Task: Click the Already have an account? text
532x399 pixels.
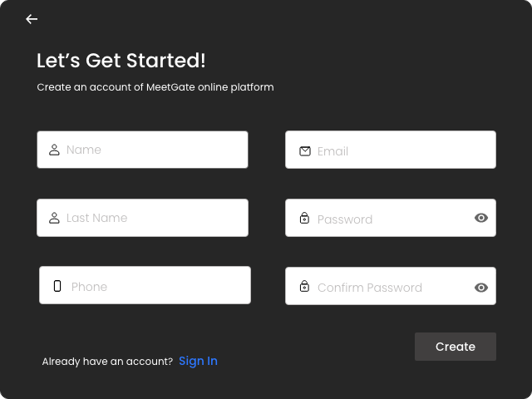Action: click(x=107, y=362)
